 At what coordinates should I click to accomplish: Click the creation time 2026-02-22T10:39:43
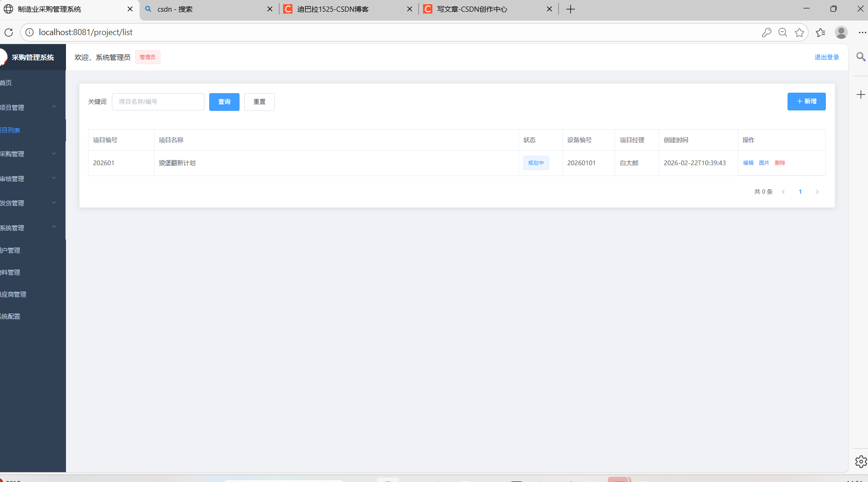pyautogui.click(x=694, y=163)
